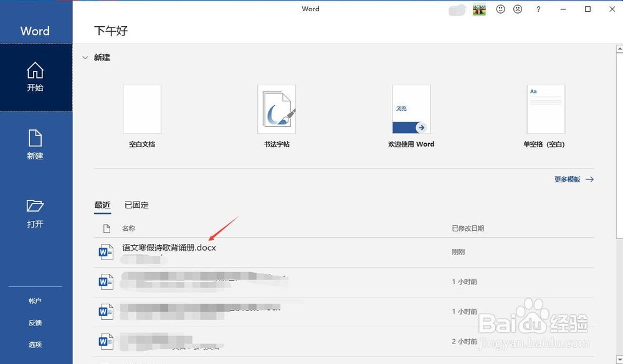Open 选项 options dialog
Screen dimensions: 623x364
pos(35,345)
